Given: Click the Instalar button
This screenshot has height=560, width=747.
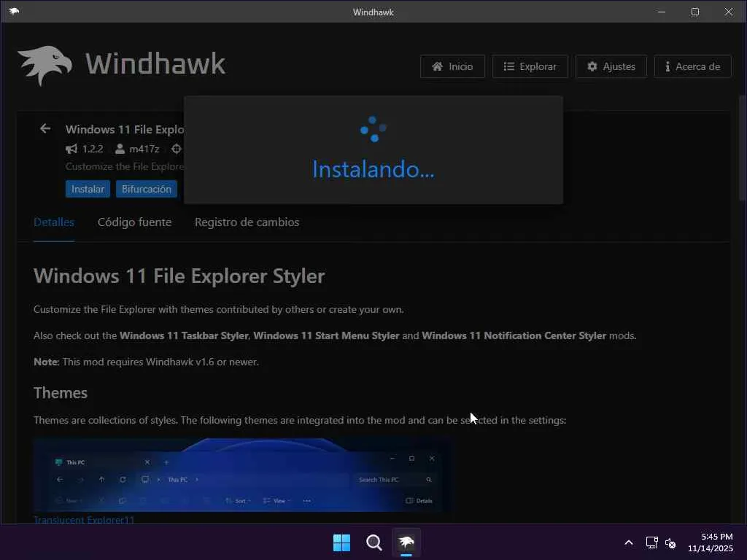Looking at the screenshot, I should [88, 189].
